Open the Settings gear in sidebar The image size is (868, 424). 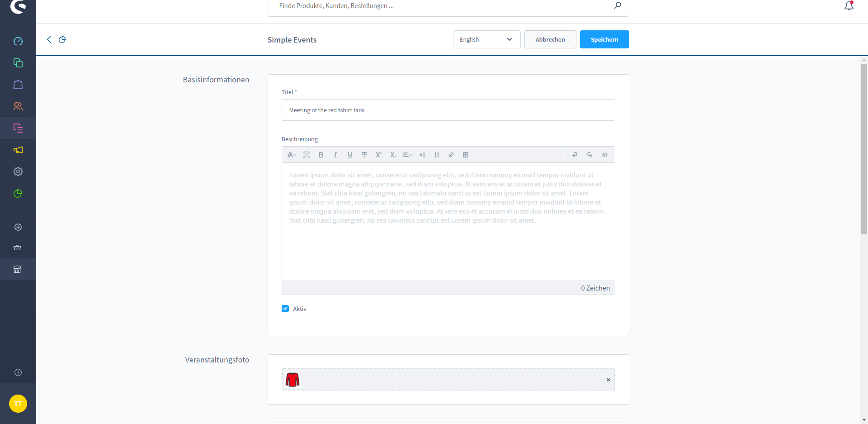(x=18, y=172)
